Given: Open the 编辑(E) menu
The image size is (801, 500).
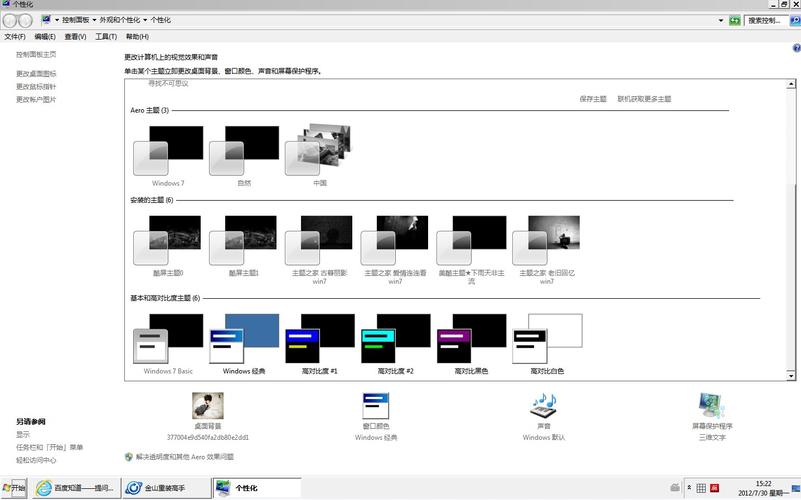Looking at the screenshot, I should 45,37.
